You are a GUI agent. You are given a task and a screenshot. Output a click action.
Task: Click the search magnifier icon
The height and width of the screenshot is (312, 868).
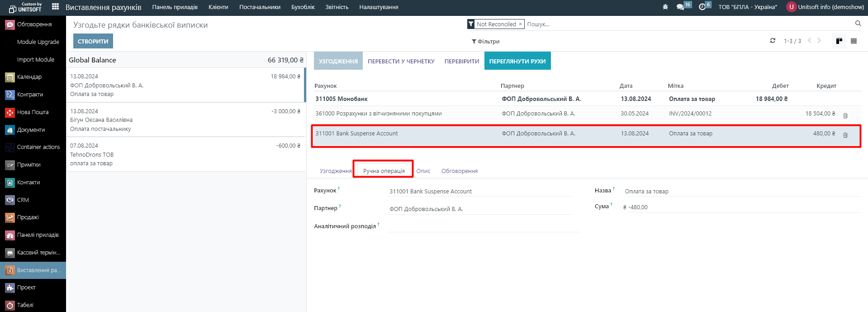[858, 24]
